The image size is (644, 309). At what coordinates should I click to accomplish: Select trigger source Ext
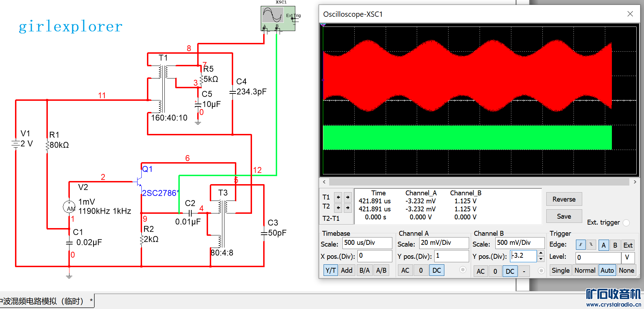628,245
